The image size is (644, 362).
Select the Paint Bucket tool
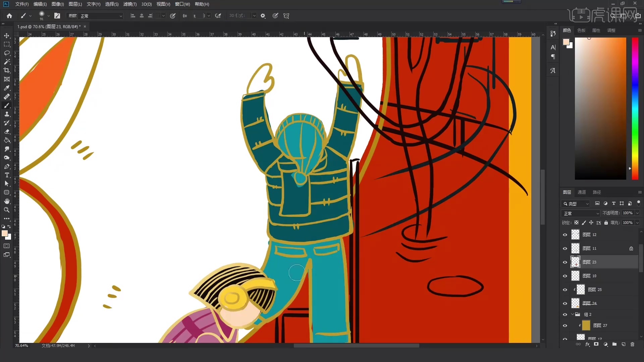click(x=7, y=140)
